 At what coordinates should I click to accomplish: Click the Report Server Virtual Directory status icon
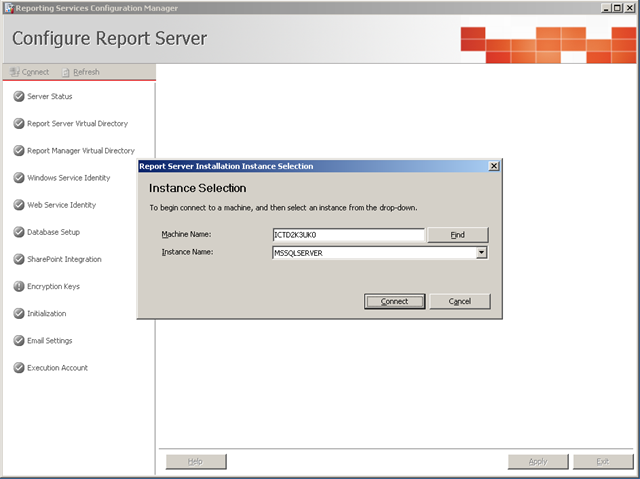19,123
